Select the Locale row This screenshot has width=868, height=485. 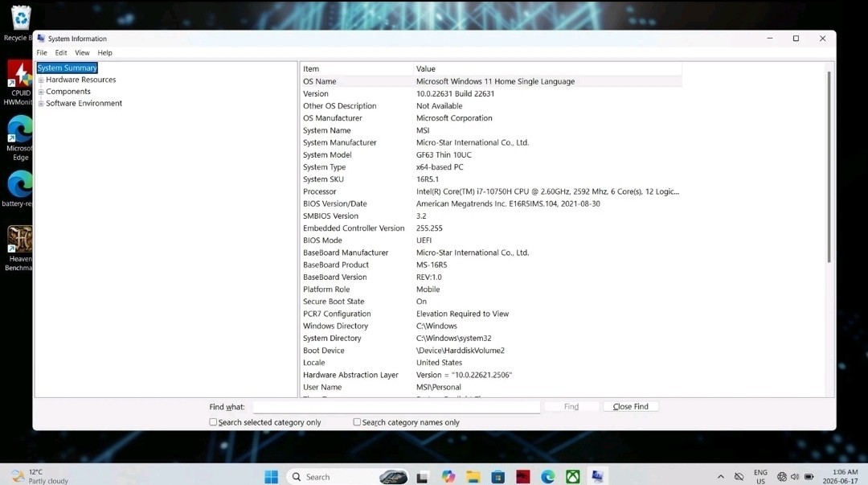[491, 363]
